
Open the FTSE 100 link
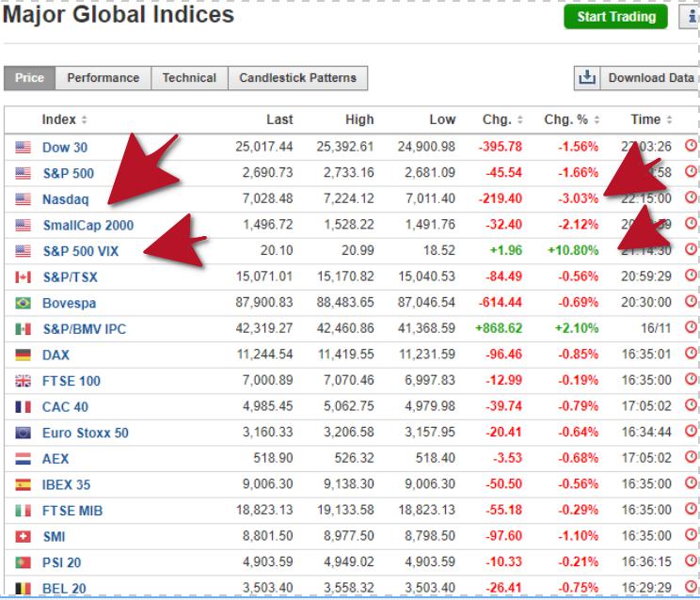[x=71, y=381]
